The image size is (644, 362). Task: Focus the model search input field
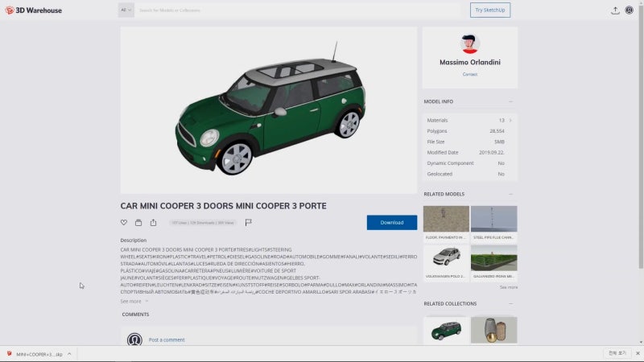[x=298, y=10]
